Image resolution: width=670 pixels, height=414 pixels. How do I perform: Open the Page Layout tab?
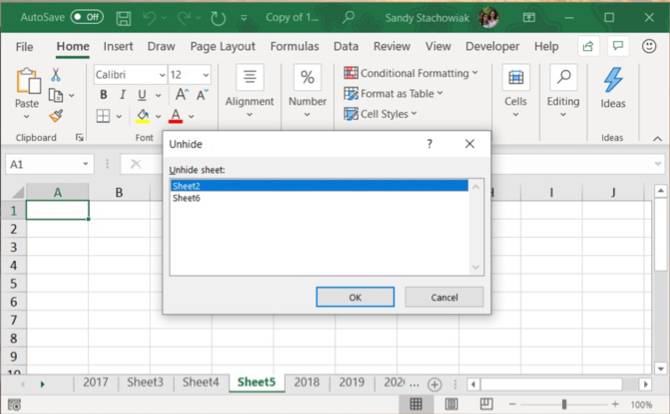point(223,46)
